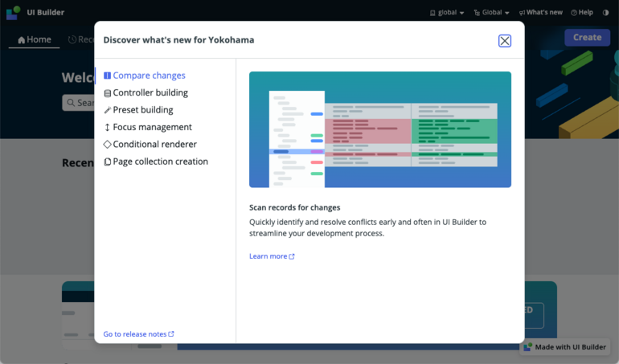Click the Focus management arrows icon
This screenshot has height=364, width=619.
click(x=107, y=127)
